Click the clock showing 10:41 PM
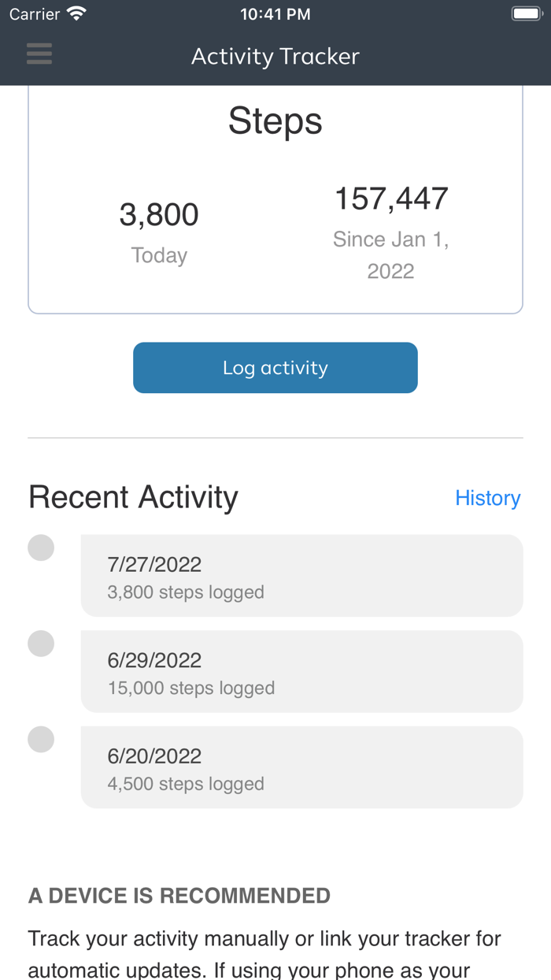The height and width of the screenshot is (980, 551). tap(275, 12)
